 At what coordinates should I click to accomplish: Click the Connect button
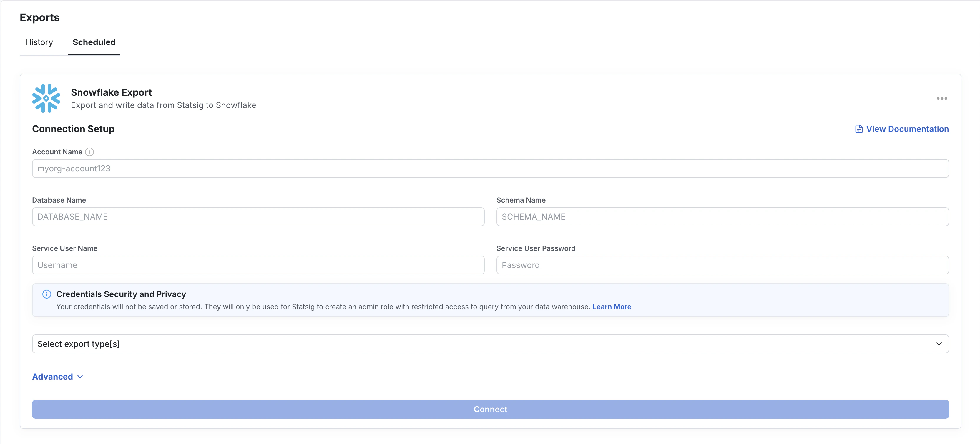click(x=490, y=409)
